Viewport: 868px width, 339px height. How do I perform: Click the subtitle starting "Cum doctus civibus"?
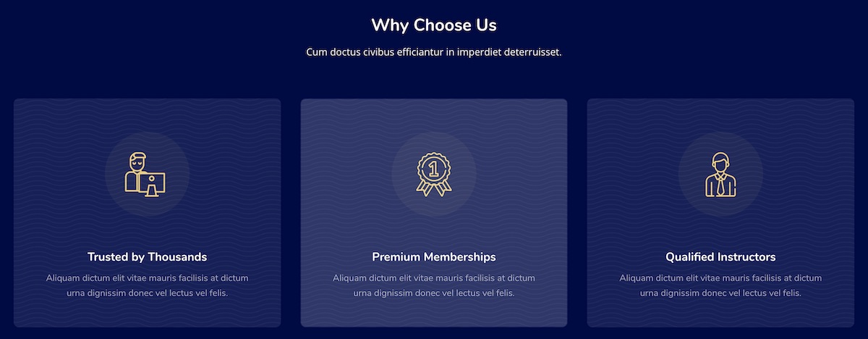pyautogui.click(x=434, y=52)
